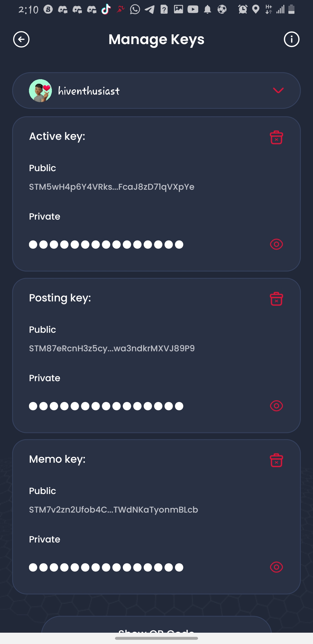Viewport: 313px width, 644px height.
Task: Unhide the Memo private key
Action: click(276, 567)
